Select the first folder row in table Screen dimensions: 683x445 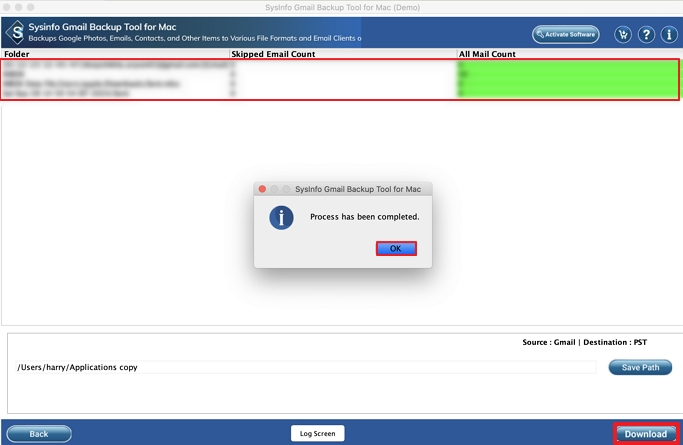340,64
